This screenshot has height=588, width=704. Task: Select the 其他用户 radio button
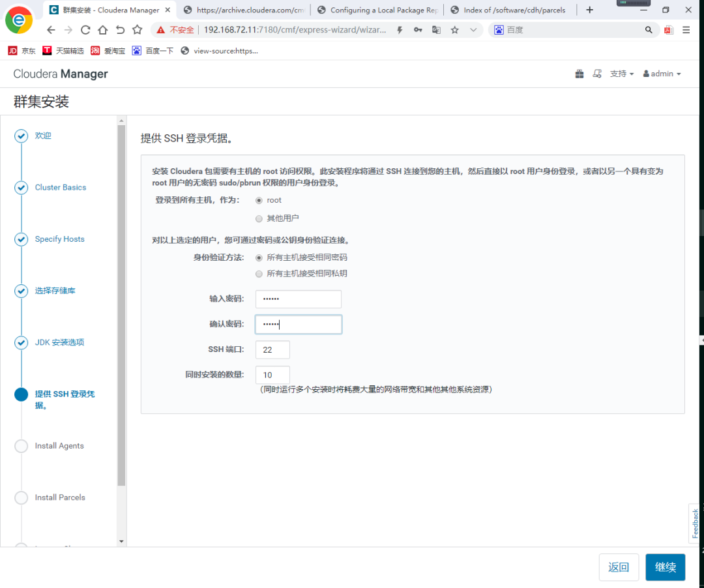coord(259,218)
